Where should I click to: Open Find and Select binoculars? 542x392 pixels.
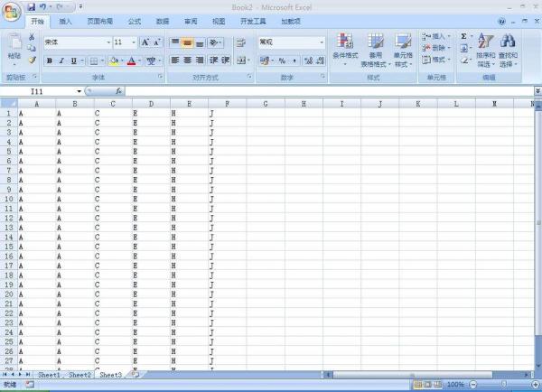click(508, 50)
